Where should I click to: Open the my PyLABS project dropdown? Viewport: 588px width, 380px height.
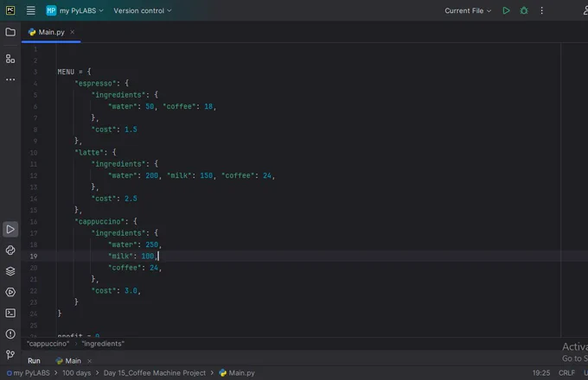74,10
